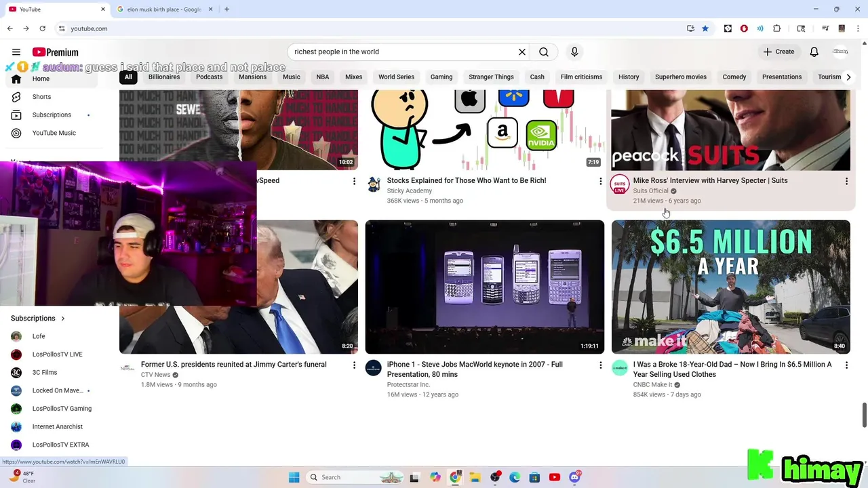Start voice search with microphone icon

pos(574,52)
